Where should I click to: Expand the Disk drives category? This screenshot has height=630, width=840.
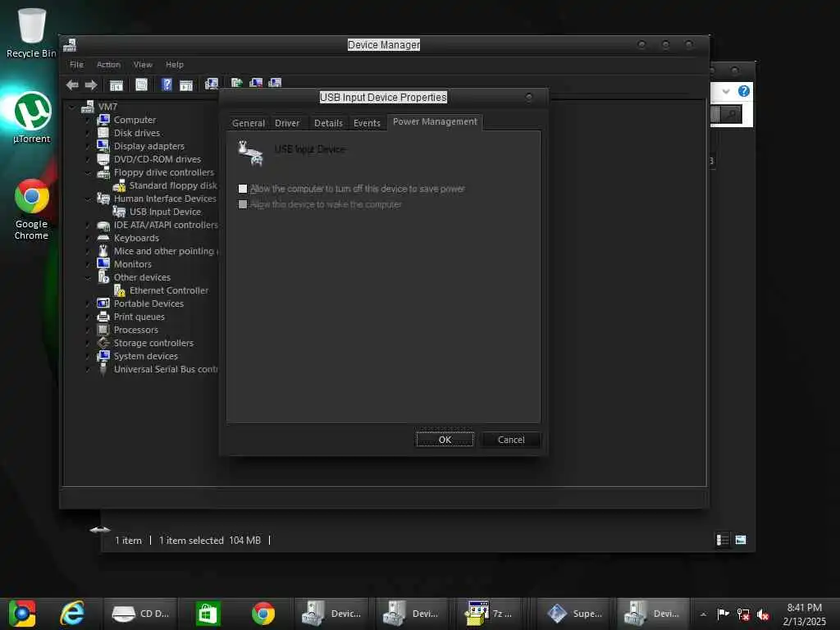point(88,133)
